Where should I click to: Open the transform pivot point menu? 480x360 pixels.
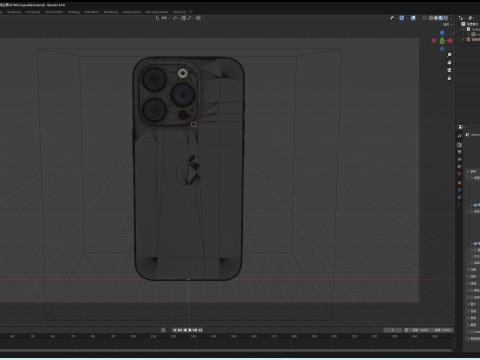(x=176, y=18)
